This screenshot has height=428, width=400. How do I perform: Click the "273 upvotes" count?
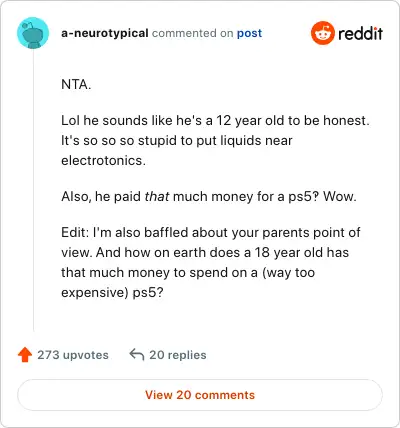(x=73, y=355)
